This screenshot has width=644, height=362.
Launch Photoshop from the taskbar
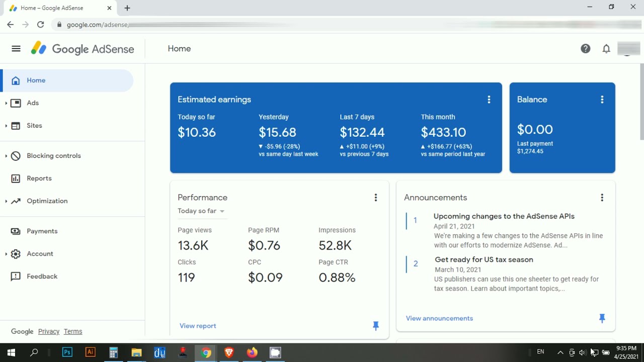click(x=67, y=352)
